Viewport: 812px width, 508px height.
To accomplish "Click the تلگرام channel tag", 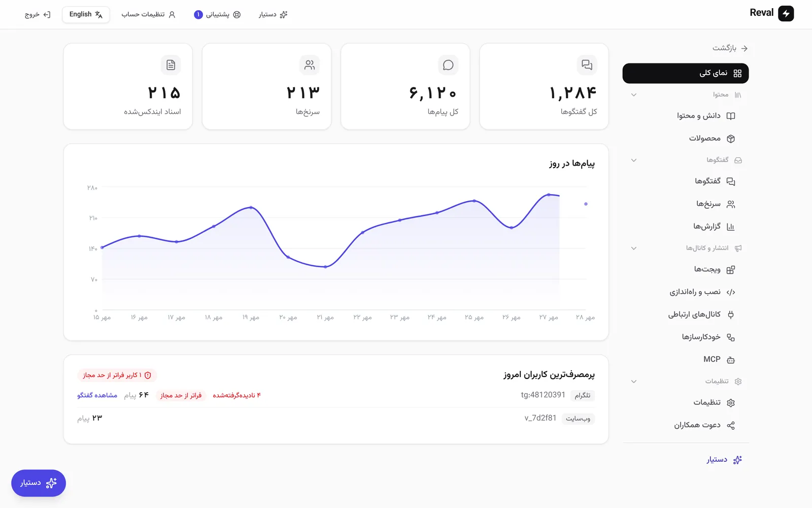I will (583, 395).
